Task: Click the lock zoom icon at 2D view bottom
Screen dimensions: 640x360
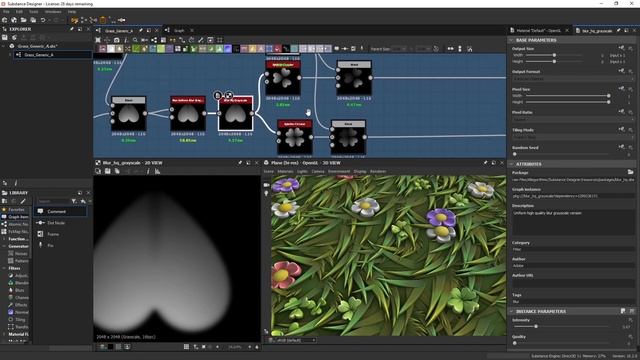Action: pos(257,347)
